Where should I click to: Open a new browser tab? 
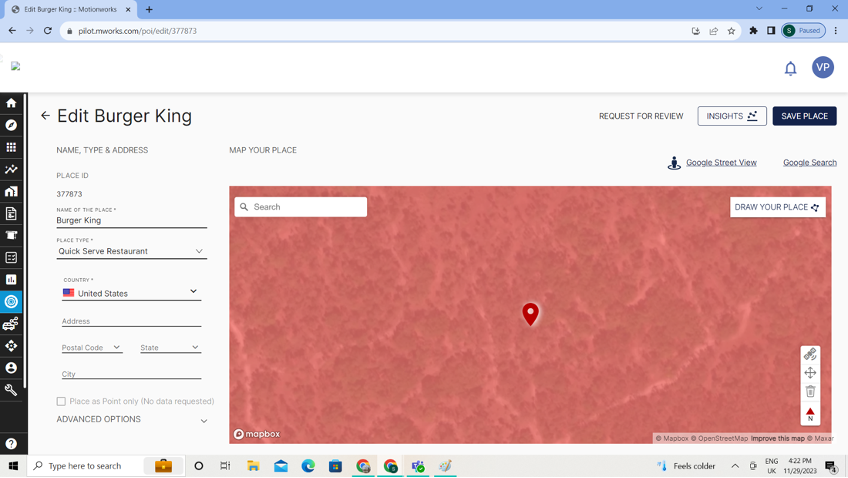pos(149,9)
